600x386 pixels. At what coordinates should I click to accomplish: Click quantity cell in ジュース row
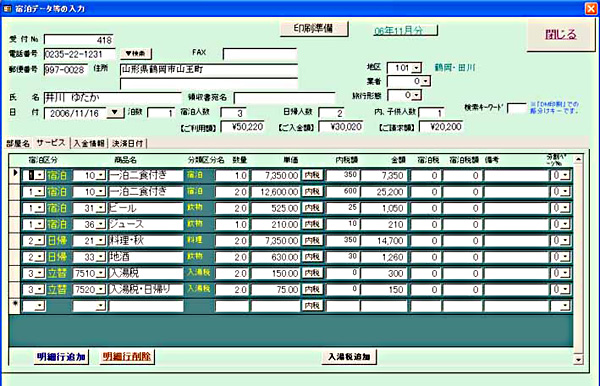(232, 225)
